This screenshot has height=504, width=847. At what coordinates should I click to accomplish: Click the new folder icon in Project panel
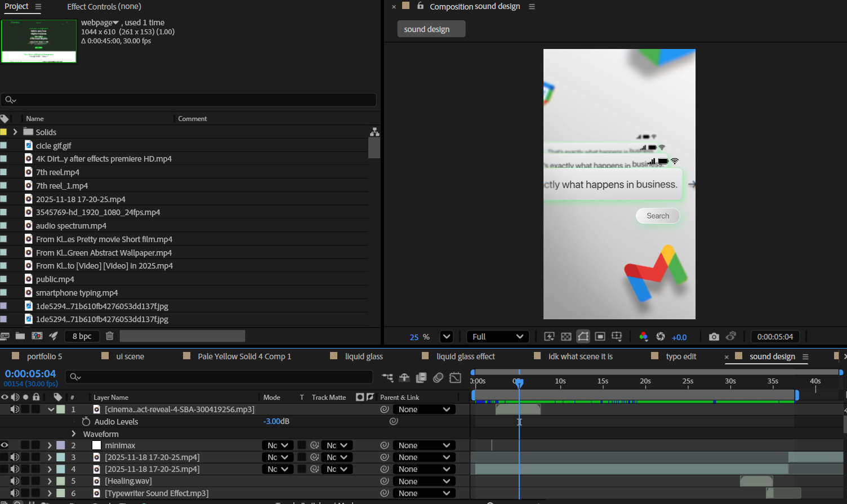pos(20,336)
